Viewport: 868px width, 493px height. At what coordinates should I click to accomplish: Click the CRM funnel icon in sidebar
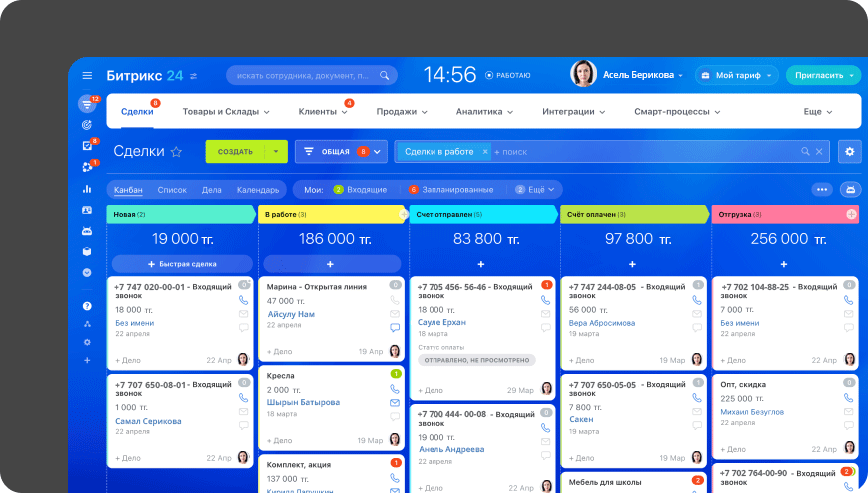click(87, 104)
